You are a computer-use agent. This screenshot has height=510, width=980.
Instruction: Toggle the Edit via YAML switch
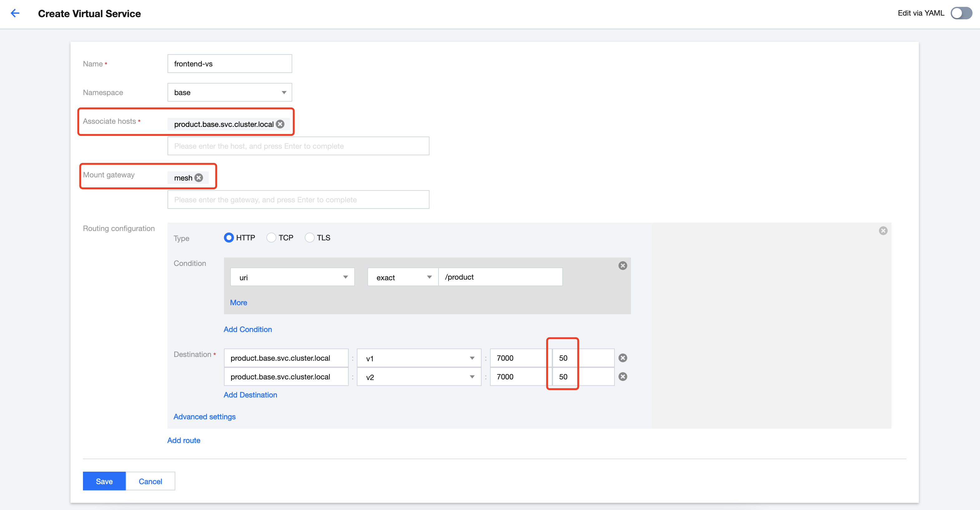tap(961, 13)
